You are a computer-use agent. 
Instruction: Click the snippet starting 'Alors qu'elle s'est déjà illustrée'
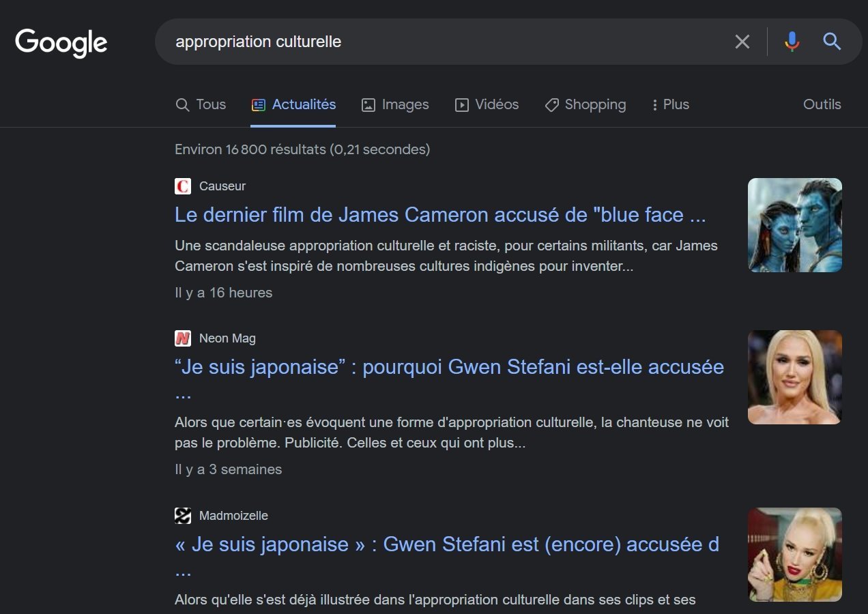coord(435,600)
